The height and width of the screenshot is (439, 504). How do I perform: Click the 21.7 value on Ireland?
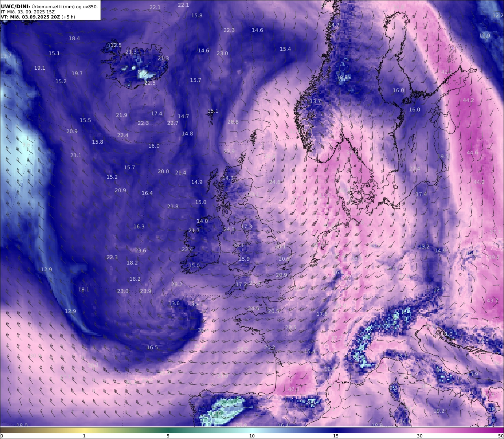pos(194,230)
